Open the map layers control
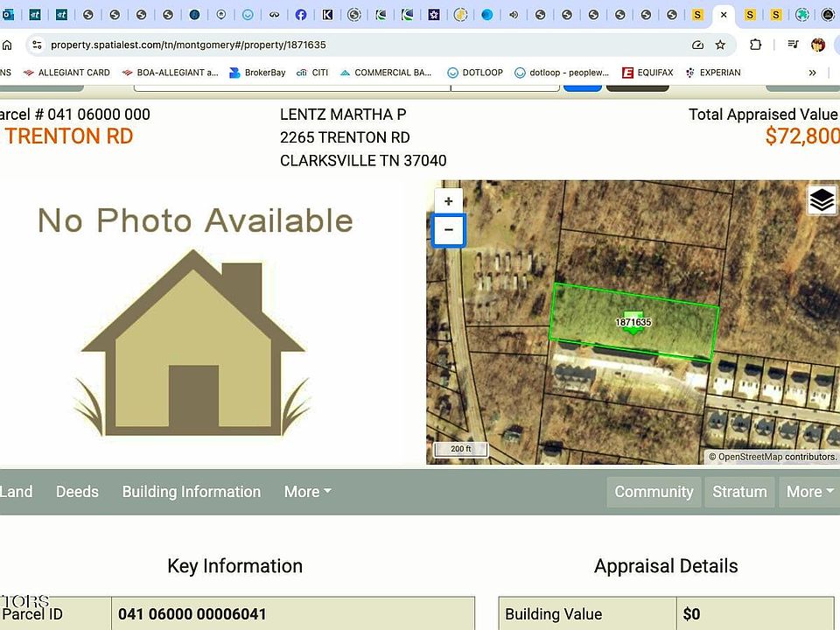This screenshot has height=630, width=840. point(821,200)
